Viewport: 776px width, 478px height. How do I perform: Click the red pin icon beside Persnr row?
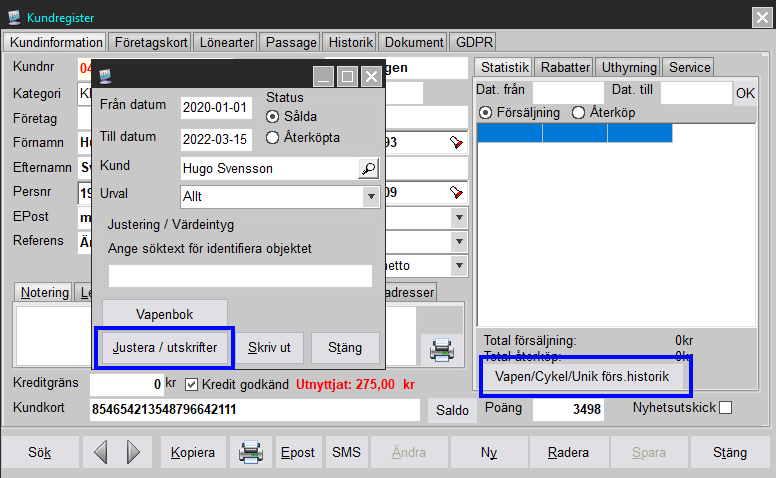[x=456, y=192]
